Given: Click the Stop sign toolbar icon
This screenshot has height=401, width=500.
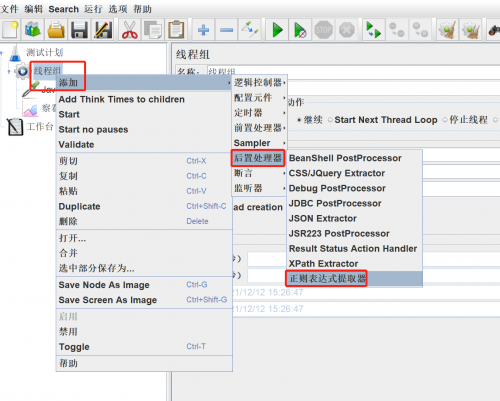Looking at the screenshot, I should (323, 30).
